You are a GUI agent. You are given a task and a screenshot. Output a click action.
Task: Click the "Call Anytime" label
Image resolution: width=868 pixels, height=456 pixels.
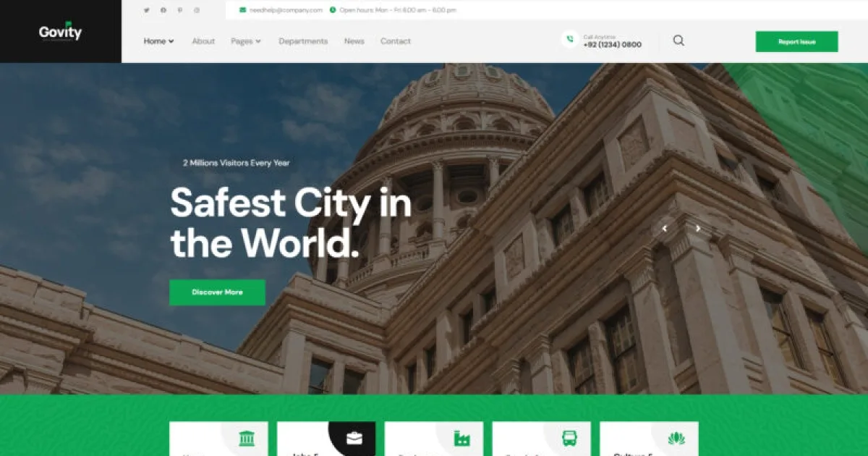600,36
